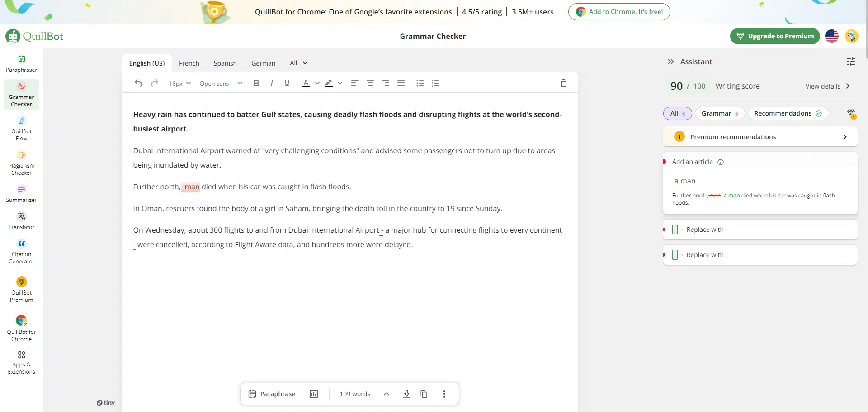The image size is (868, 412).
Task: Open the text statistics chart icon
Action: pyautogui.click(x=314, y=394)
